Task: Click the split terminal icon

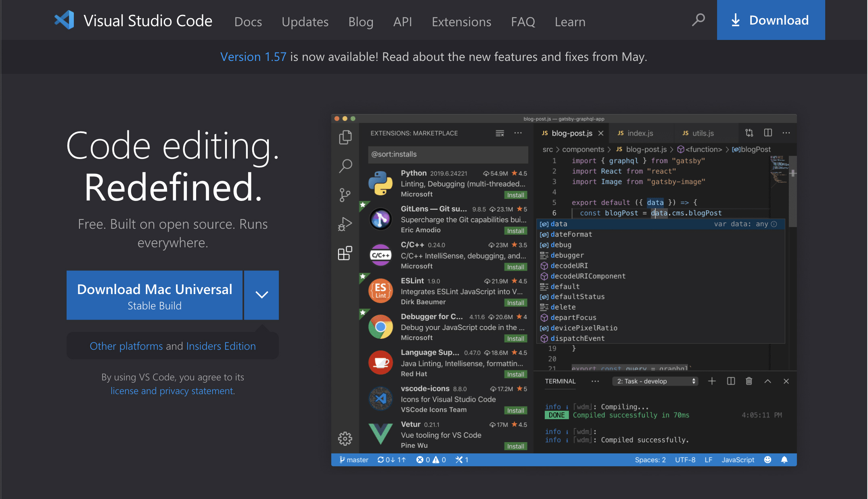Action: (x=731, y=381)
